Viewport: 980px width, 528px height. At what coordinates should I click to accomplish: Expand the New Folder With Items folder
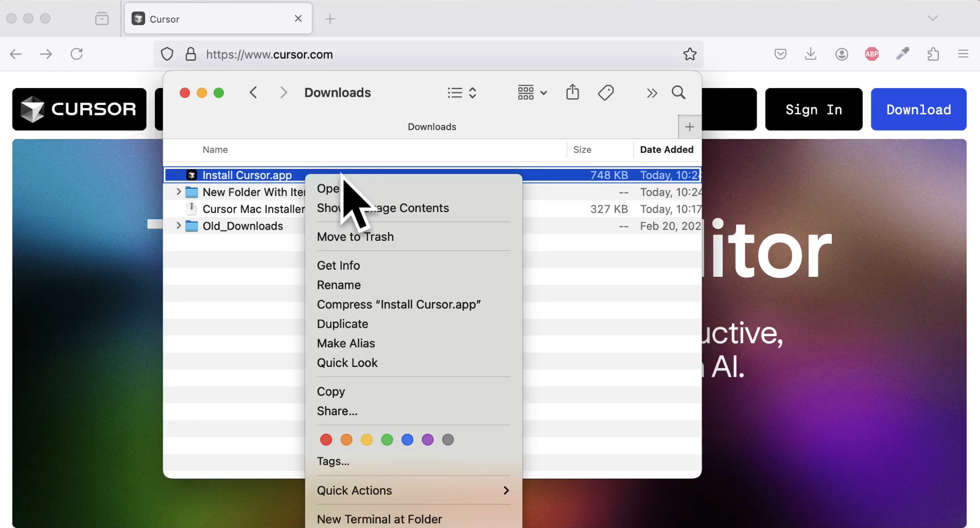pyautogui.click(x=178, y=192)
